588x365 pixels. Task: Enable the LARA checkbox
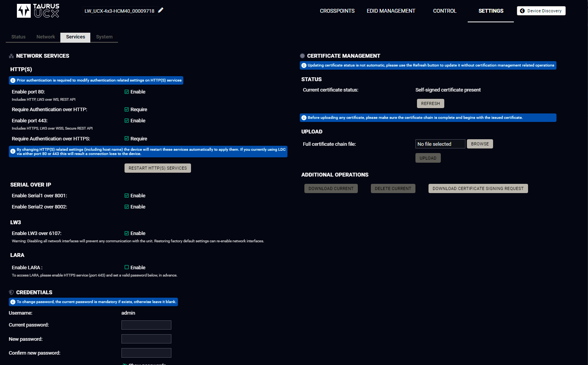(126, 267)
